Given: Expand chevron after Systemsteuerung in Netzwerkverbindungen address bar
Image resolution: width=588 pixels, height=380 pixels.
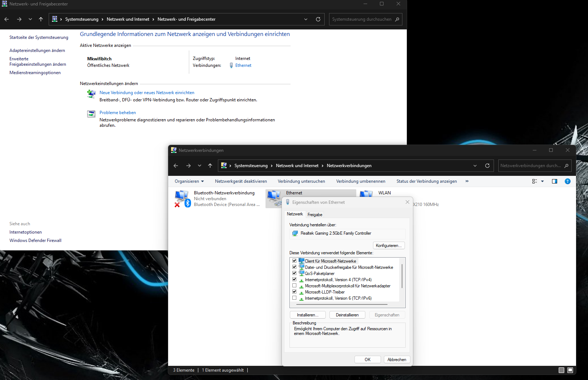Looking at the screenshot, I should 272,166.
